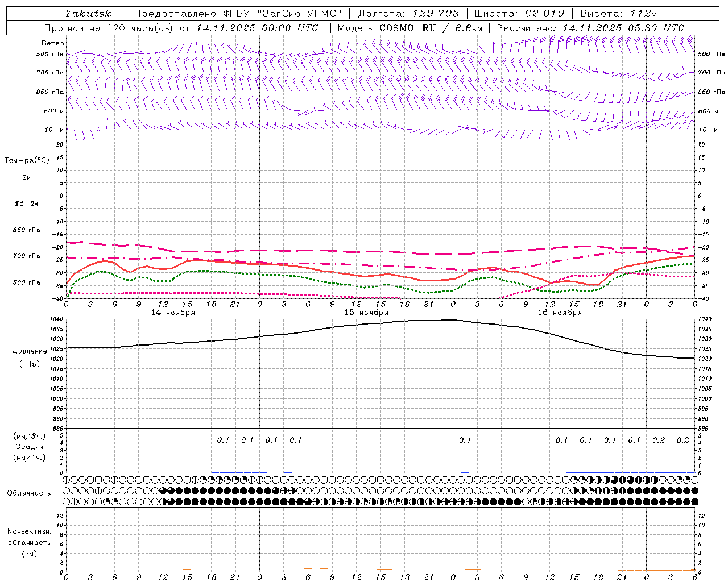The image size is (728, 582).
Task: Click forecast start time '14.11.2025 00:00 UTC'
Action: pyautogui.click(x=257, y=28)
